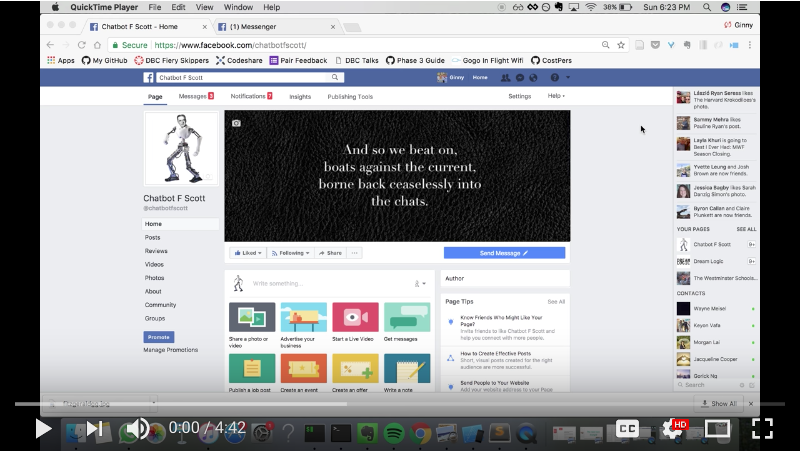Open Pair Feedback bookmark
The width and height of the screenshot is (800, 451).
pyautogui.click(x=298, y=60)
